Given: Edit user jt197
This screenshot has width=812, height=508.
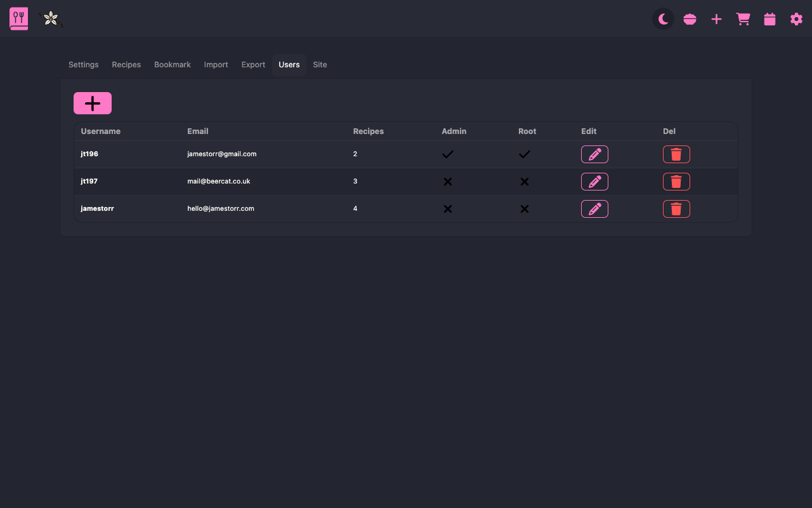Looking at the screenshot, I should tap(594, 182).
